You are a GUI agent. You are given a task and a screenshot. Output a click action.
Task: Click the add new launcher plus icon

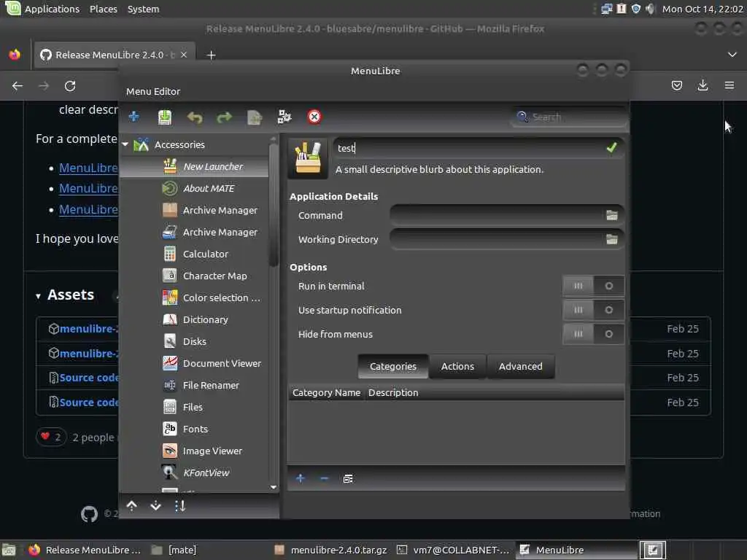coord(134,117)
